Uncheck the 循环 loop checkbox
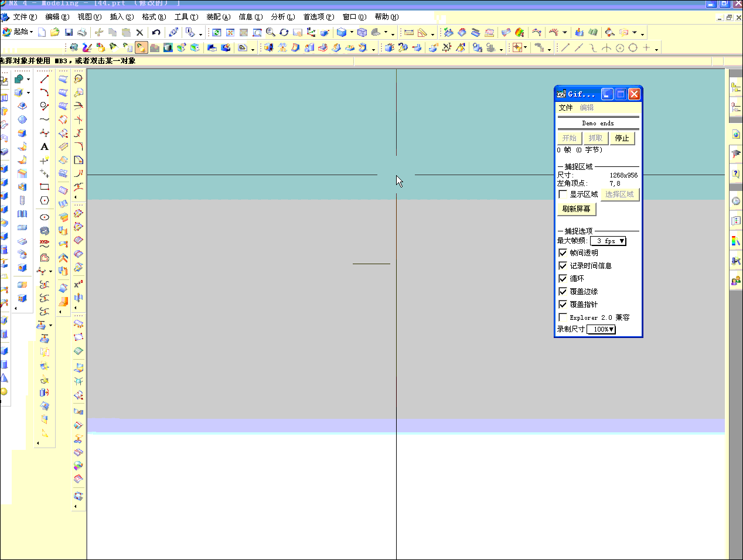The width and height of the screenshot is (743, 560). (563, 279)
